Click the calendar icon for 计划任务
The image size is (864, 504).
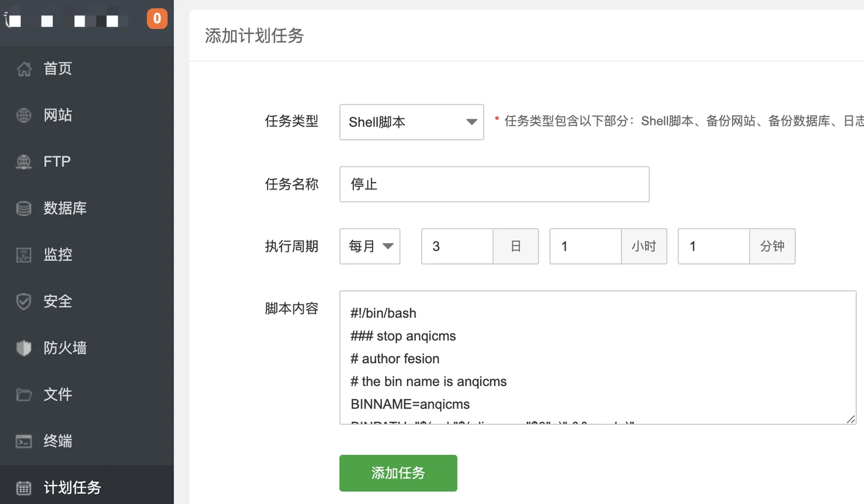tap(23, 488)
